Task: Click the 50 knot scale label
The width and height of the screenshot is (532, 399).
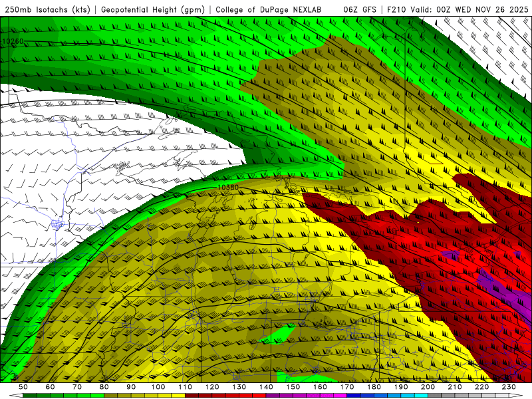Action: pyautogui.click(x=23, y=387)
